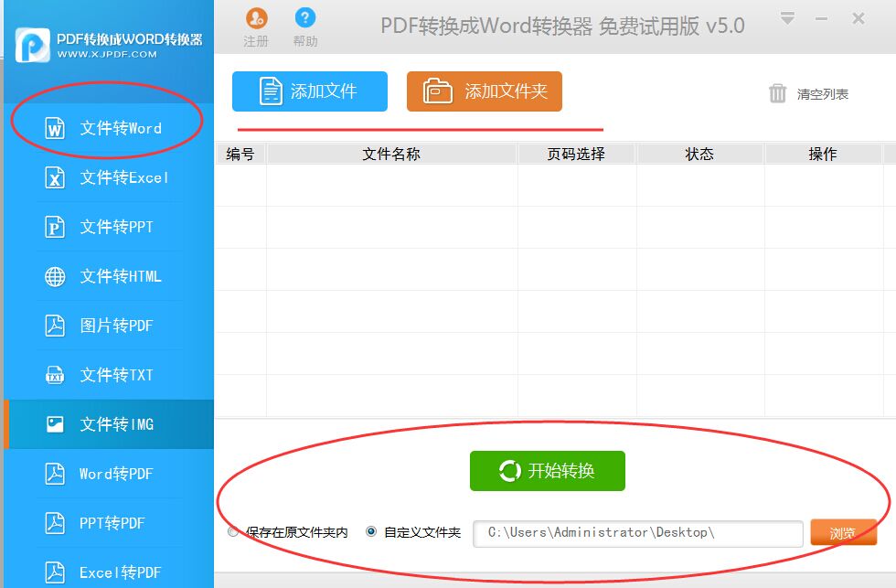Open the 帮助 help icon
Viewport: 896px width, 588px height.
(305, 18)
